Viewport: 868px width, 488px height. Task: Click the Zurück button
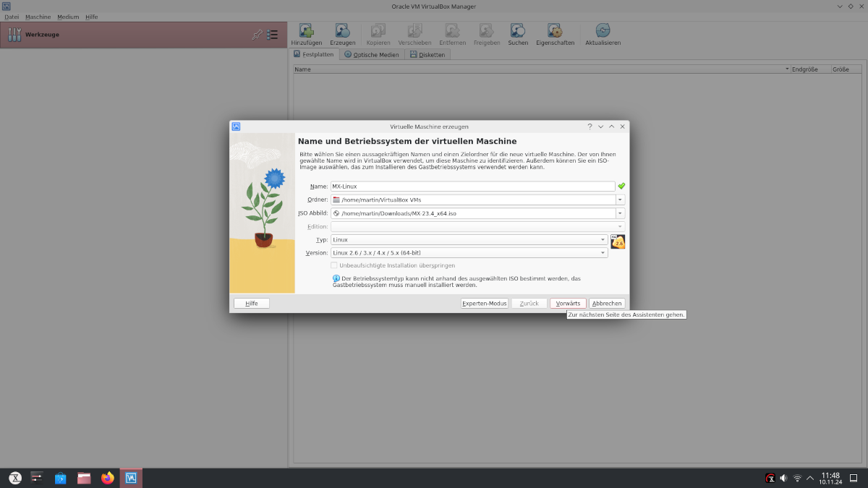point(529,304)
